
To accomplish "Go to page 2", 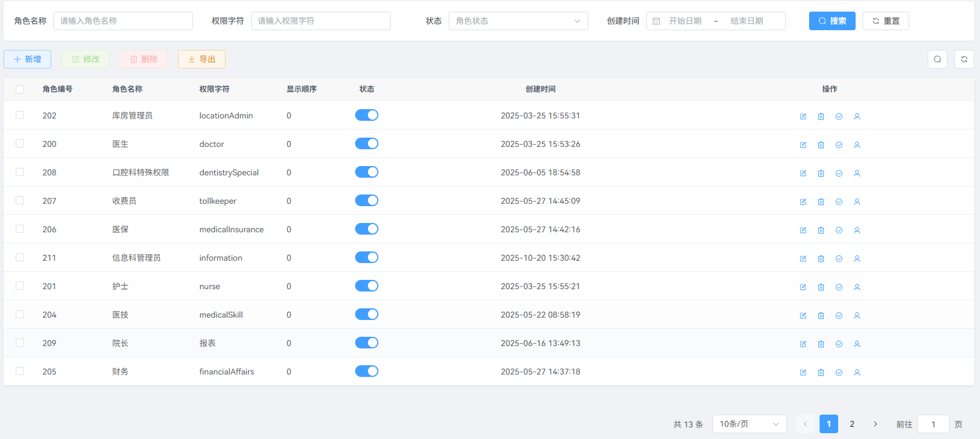I will click(x=852, y=424).
